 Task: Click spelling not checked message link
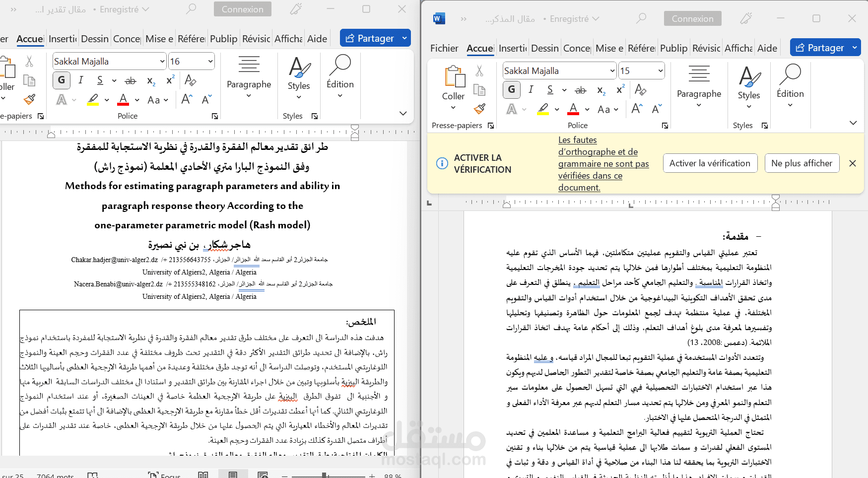pyautogui.click(x=603, y=164)
